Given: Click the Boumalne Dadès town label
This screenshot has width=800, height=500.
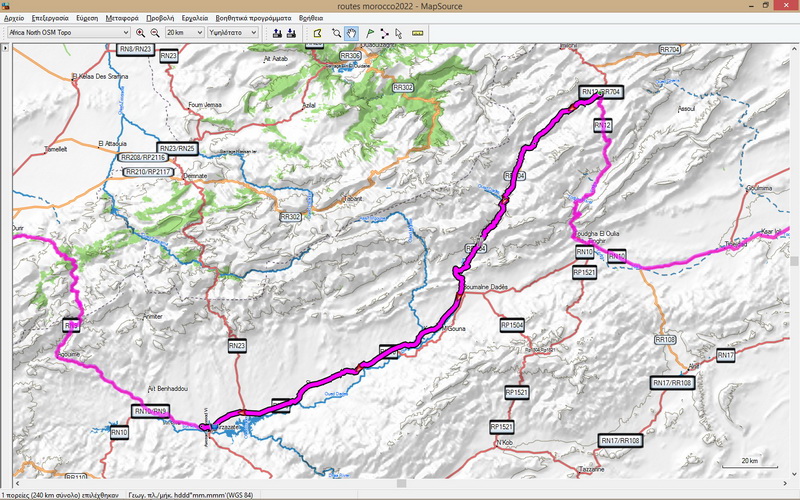Looking at the screenshot, I should [x=485, y=287].
